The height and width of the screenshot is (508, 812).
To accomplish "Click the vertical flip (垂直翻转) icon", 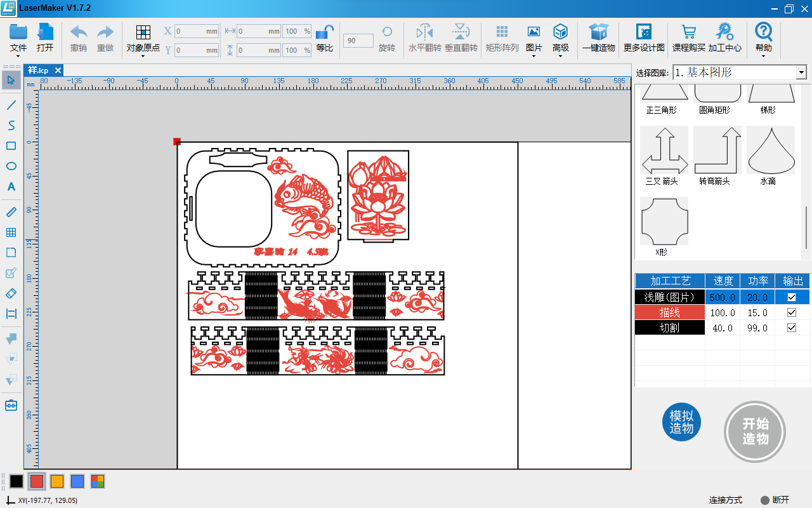I will [461, 32].
